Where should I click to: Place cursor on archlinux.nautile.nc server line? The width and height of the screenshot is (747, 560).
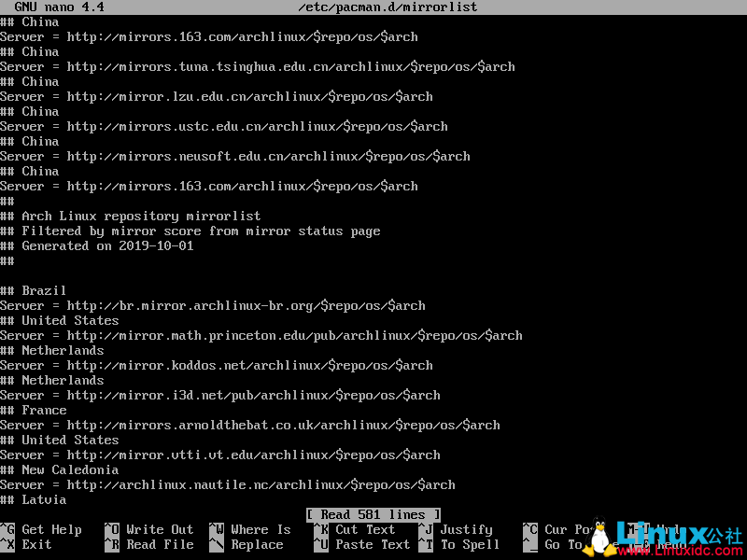[x=228, y=484]
